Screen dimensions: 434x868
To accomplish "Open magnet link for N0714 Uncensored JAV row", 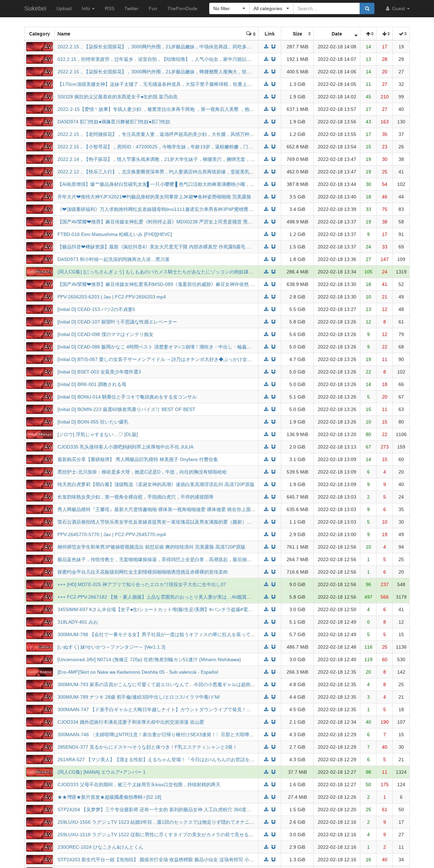I will point(273,659).
